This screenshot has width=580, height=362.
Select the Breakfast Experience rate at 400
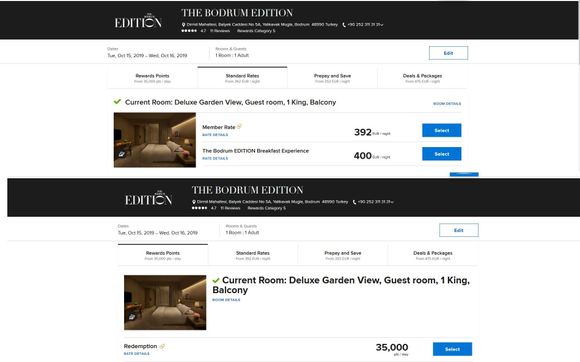(442, 154)
